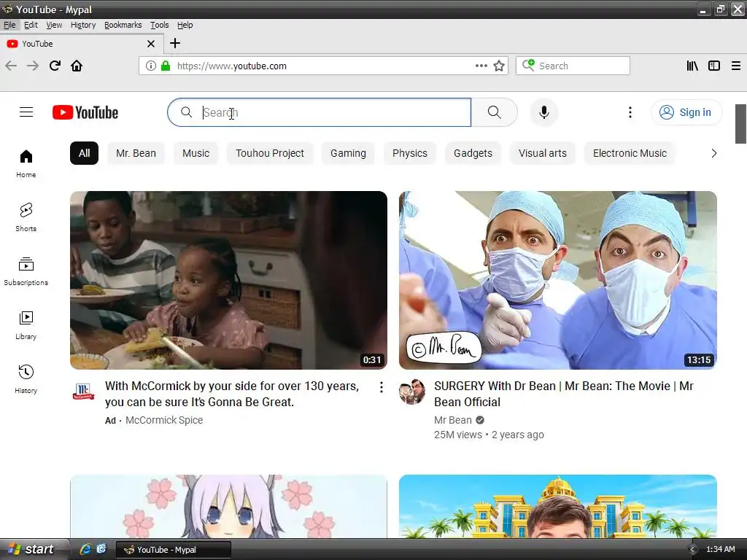747x560 pixels.
Task: Show more filter chips with right chevron
Action: click(713, 153)
